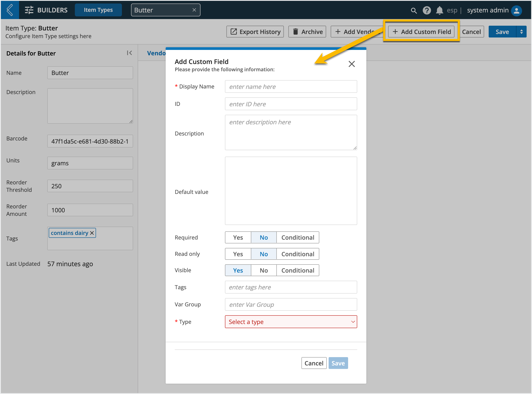
Task: Open the help question mark icon
Action: pos(427,10)
